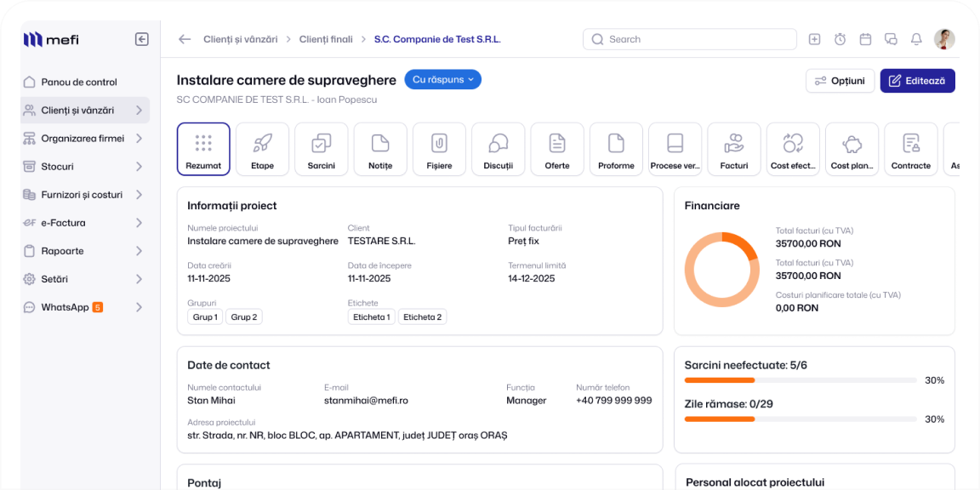This screenshot has height=490, width=980.
Task: Click the WhatsApp notification badge 5
Action: click(98, 307)
